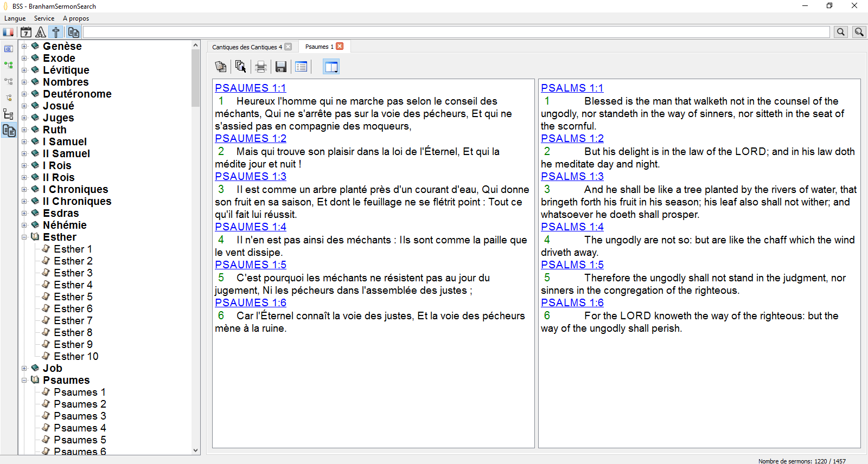Click the green tree nodes sidebar icon
Image resolution: width=868 pixels, height=464 pixels.
9,65
